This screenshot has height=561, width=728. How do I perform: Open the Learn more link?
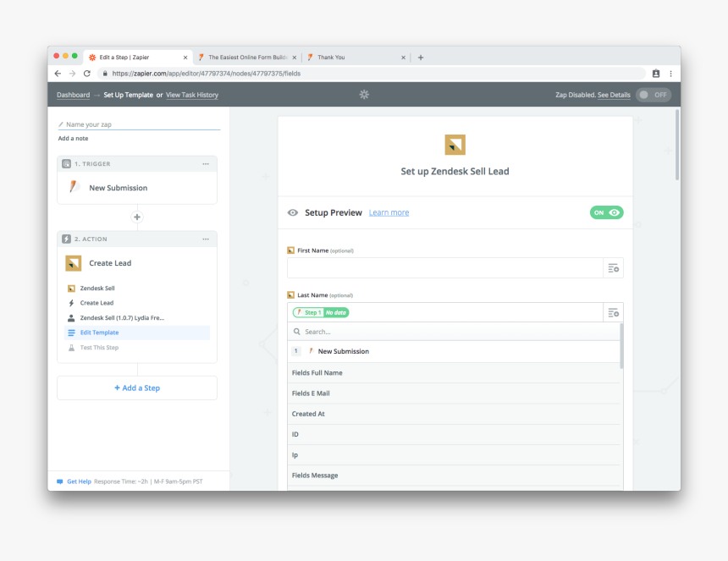pos(389,212)
